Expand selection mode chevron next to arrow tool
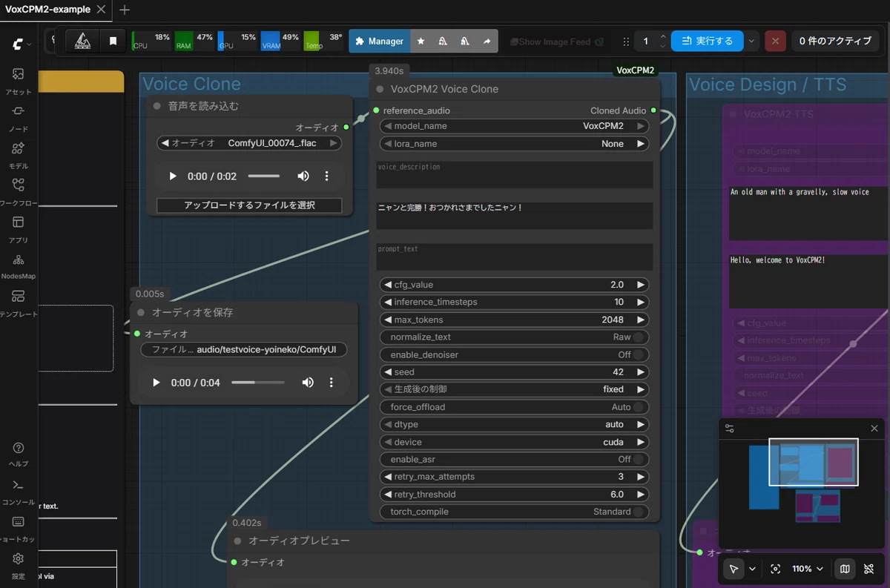Viewport: 890px width, 588px height. coord(752,569)
